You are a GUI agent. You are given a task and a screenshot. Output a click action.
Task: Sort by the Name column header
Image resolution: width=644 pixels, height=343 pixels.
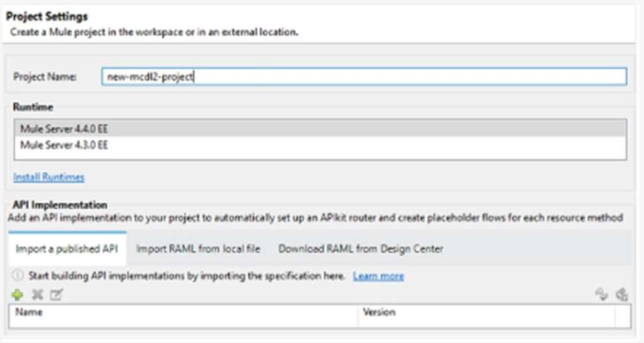point(183,312)
